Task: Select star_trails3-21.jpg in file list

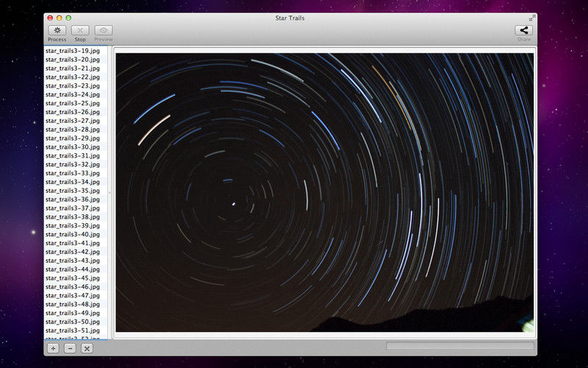Action: pos(76,68)
